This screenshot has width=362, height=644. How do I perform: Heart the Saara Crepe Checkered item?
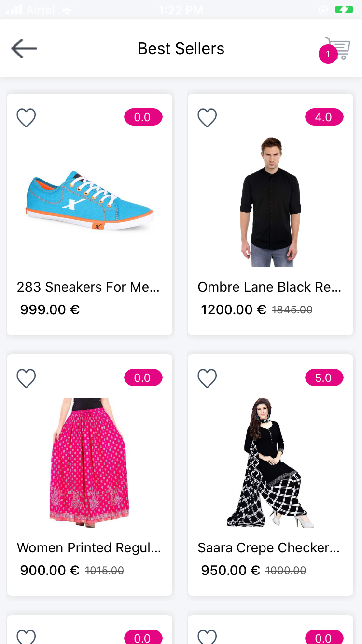pyautogui.click(x=208, y=378)
